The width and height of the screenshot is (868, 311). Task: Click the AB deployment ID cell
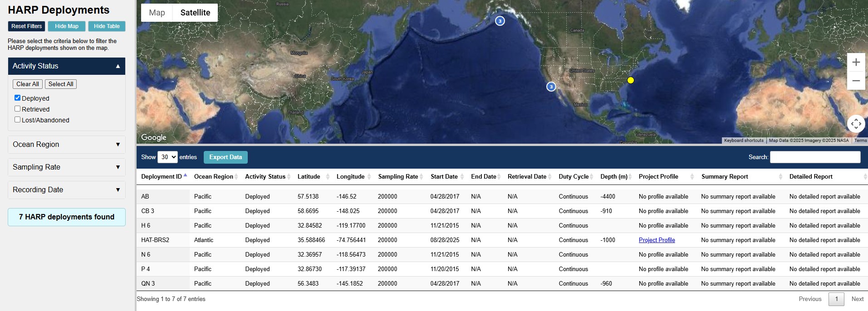click(x=163, y=197)
